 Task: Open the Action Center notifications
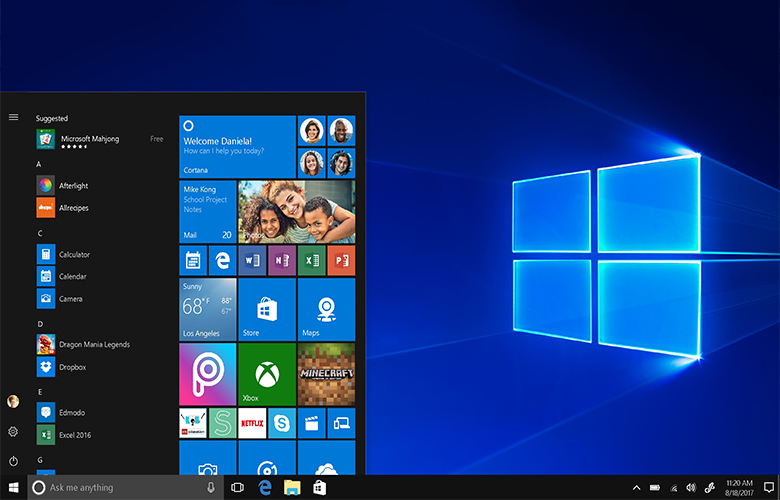pyautogui.click(x=769, y=488)
